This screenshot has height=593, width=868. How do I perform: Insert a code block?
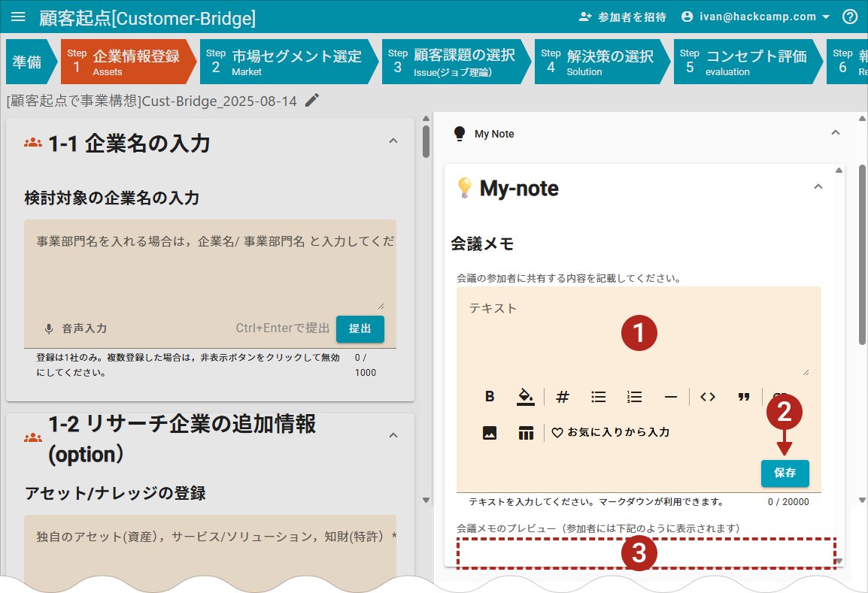click(x=708, y=397)
